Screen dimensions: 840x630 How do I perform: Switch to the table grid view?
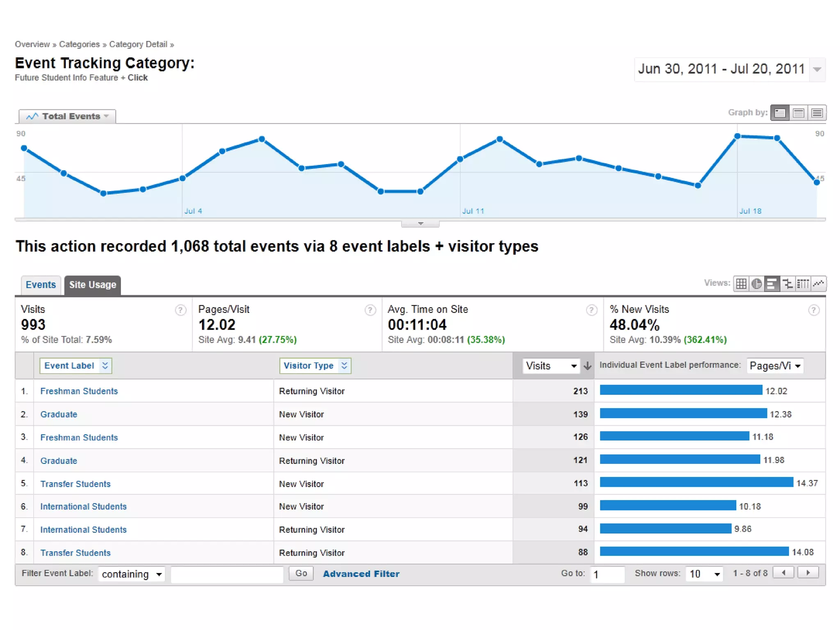(x=741, y=284)
